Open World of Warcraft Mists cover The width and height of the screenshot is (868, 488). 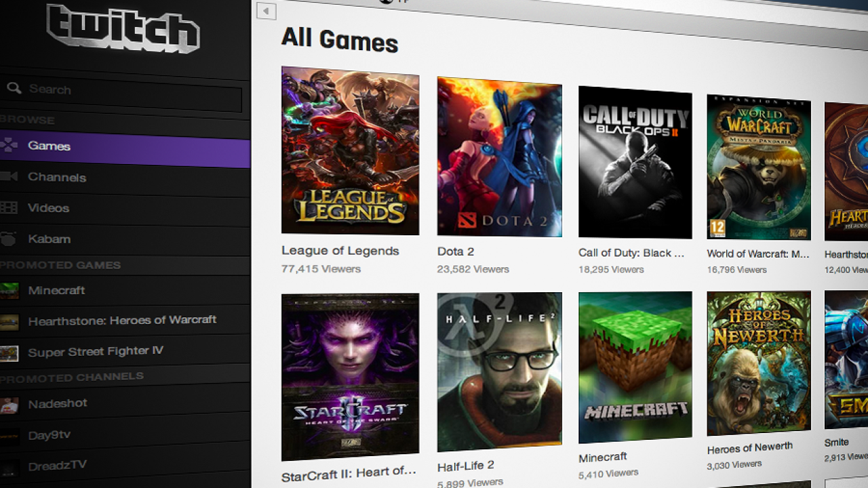[759, 167]
